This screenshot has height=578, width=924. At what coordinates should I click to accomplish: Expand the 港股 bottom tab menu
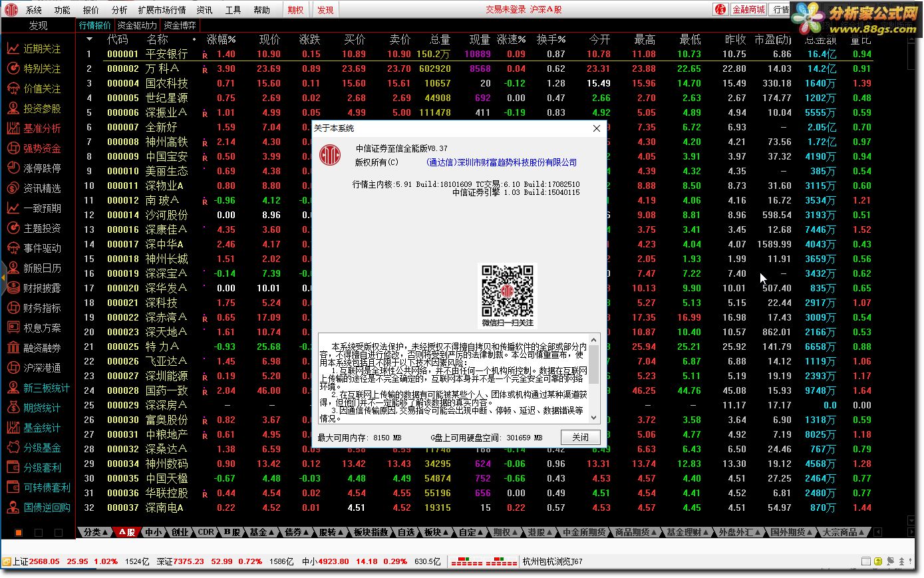541,532
